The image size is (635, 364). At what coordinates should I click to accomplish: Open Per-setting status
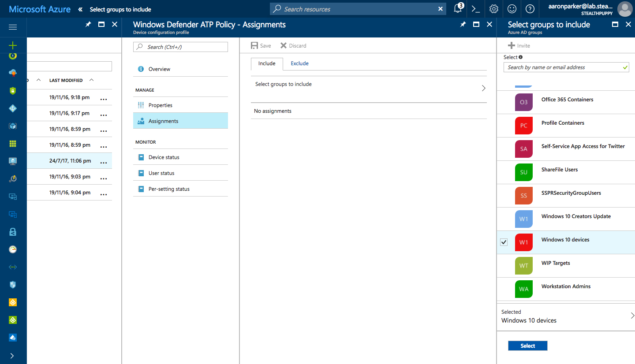point(180,189)
